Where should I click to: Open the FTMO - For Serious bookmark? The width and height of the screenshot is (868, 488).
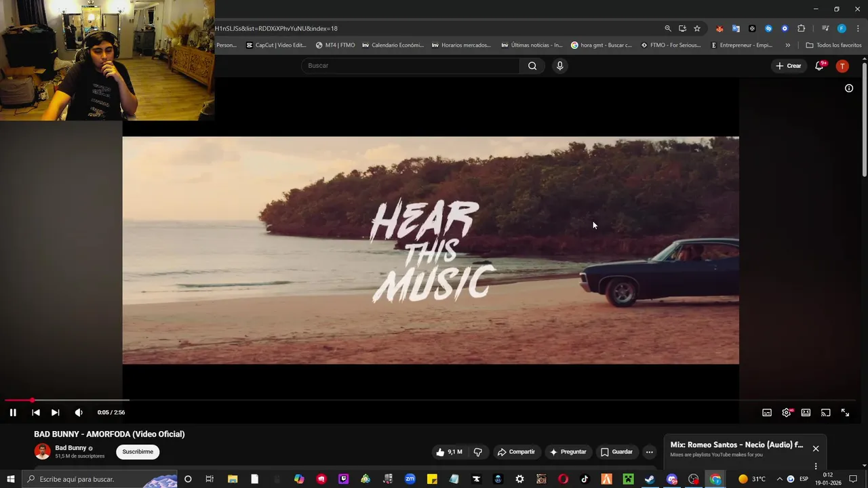[671, 45]
